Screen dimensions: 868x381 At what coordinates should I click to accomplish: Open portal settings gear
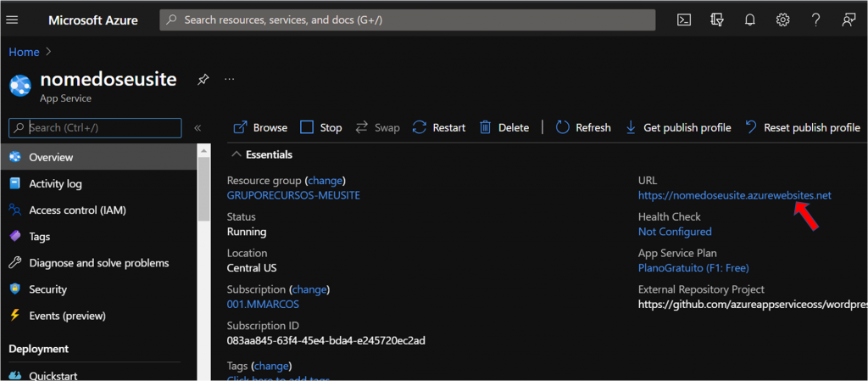point(782,20)
